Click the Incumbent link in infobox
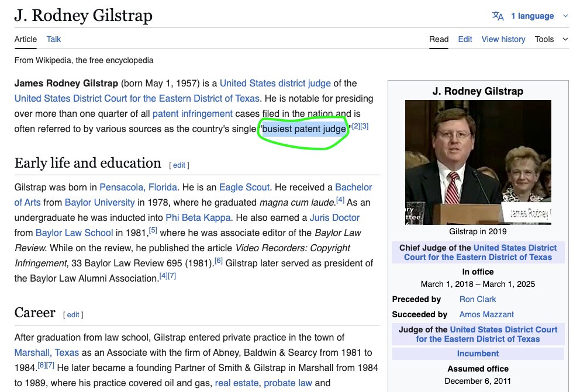This screenshot has width=580, height=392. pyautogui.click(x=478, y=353)
